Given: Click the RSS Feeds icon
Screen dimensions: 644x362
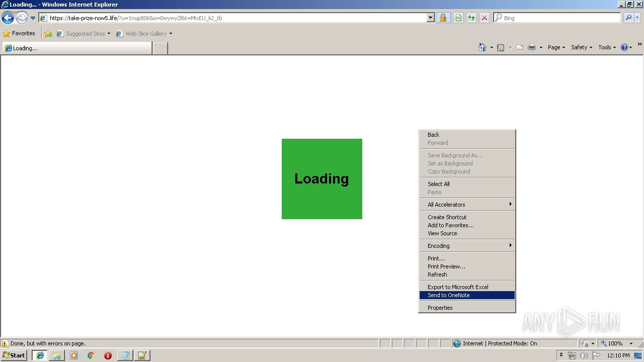Looking at the screenshot, I should pyautogui.click(x=501, y=47).
